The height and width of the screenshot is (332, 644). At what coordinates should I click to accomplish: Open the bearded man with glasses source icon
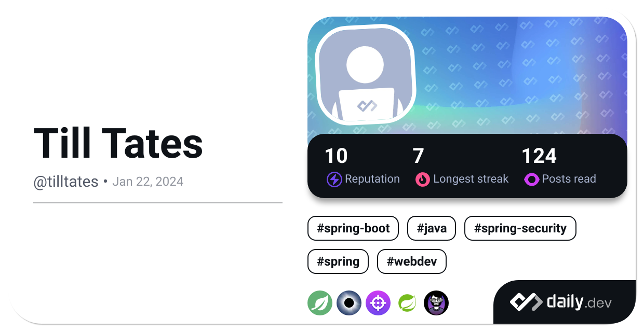tap(436, 303)
